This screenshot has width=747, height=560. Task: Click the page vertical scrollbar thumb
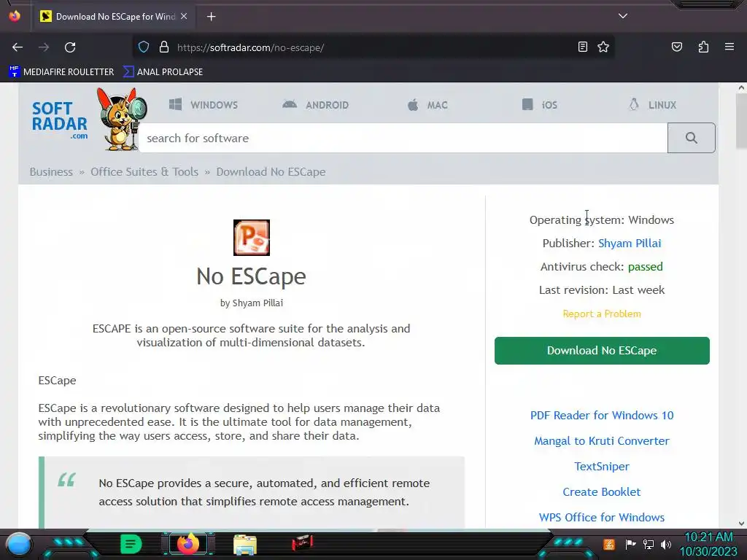click(x=741, y=122)
